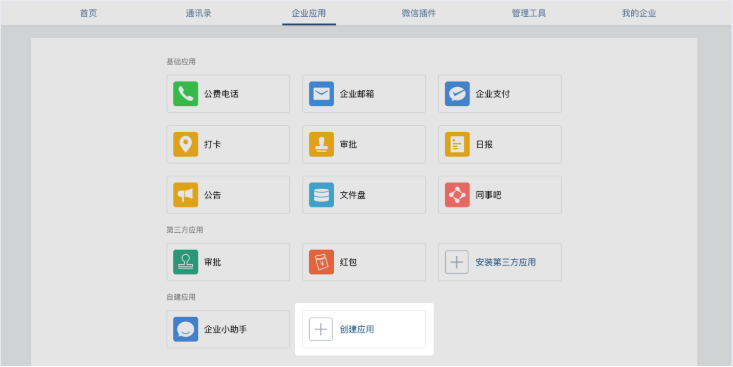
Task: Click the plus icon beside 安装第三方应用
Action: pyautogui.click(x=457, y=262)
